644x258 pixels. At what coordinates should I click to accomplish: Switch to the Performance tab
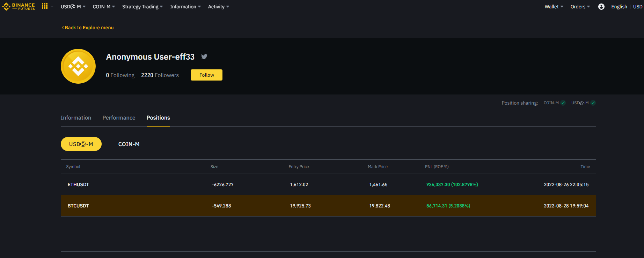pos(119,118)
